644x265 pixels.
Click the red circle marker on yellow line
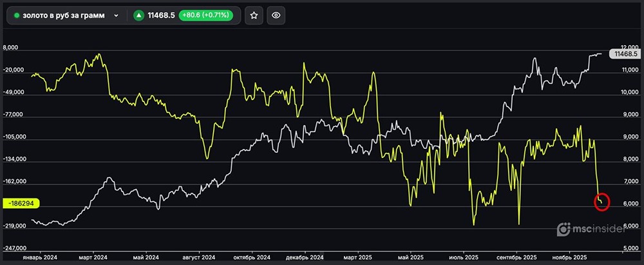[603, 202]
